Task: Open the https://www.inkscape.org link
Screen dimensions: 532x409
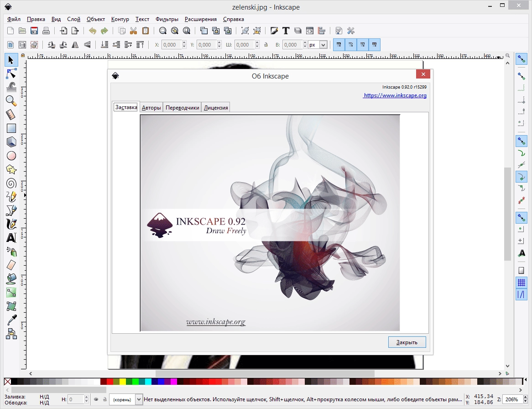Action: [x=395, y=95]
